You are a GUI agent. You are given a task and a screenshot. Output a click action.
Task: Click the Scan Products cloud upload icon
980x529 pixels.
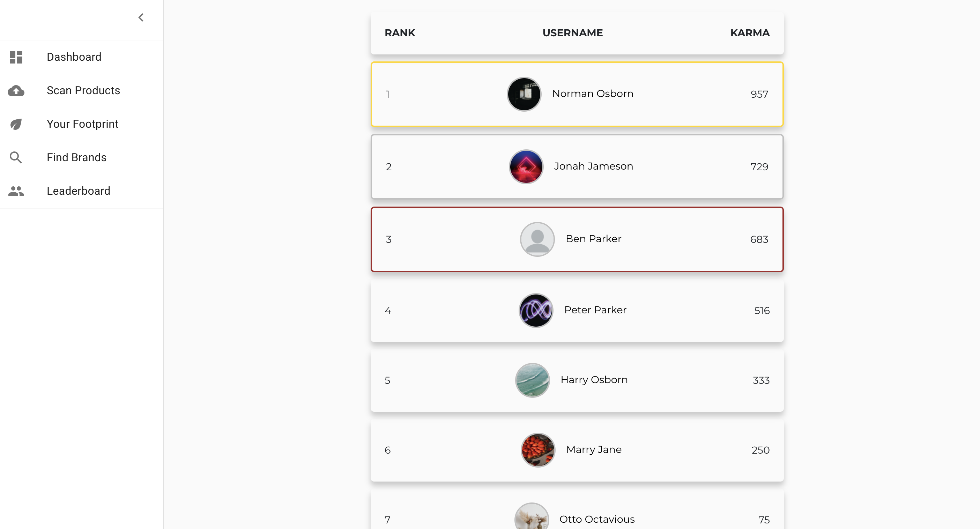tap(16, 90)
